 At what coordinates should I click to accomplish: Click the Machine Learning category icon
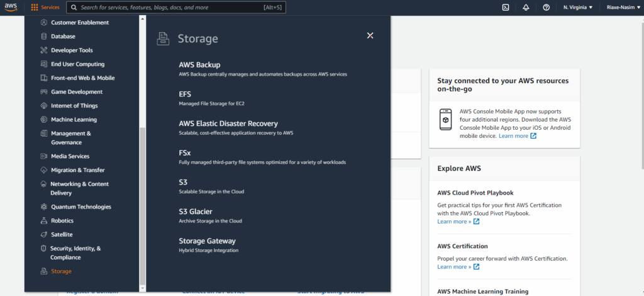[x=43, y=120]
